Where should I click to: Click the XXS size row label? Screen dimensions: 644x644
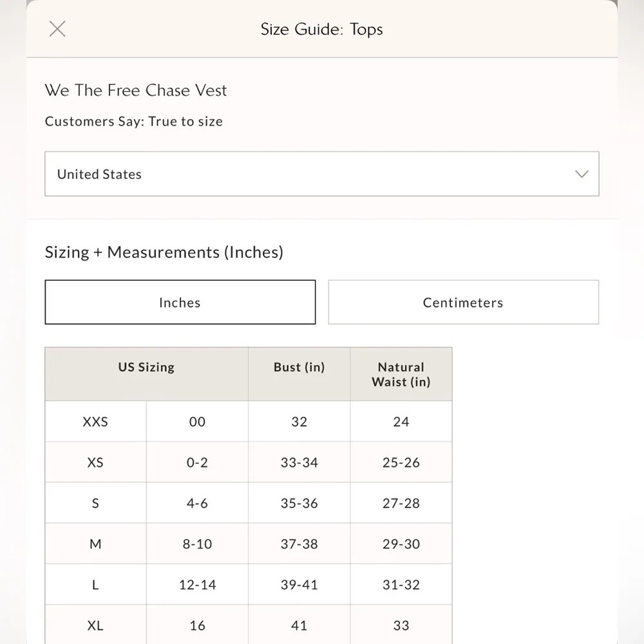click(95, 422)
